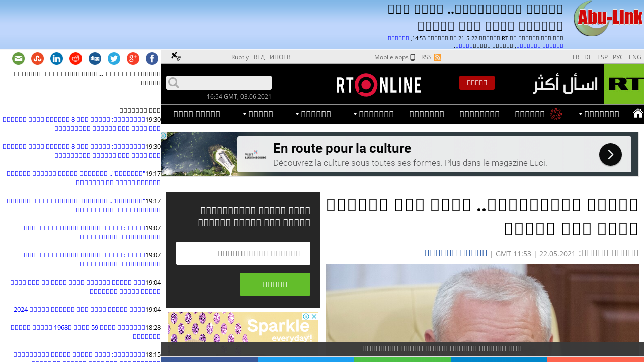The height and width of the screenshot is (362, 644).
Task: Share on StumbleUpon with the orange icon
Action: [x=38, y=59]
